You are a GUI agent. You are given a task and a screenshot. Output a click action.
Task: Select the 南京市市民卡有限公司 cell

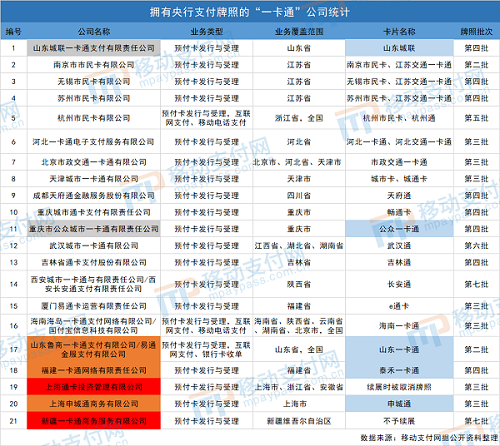94,65
